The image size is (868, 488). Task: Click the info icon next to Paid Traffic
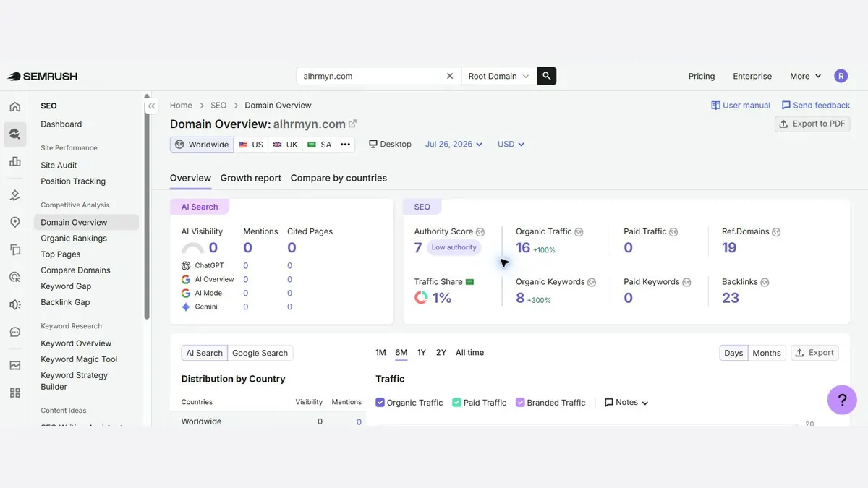[x=673, y=232]
